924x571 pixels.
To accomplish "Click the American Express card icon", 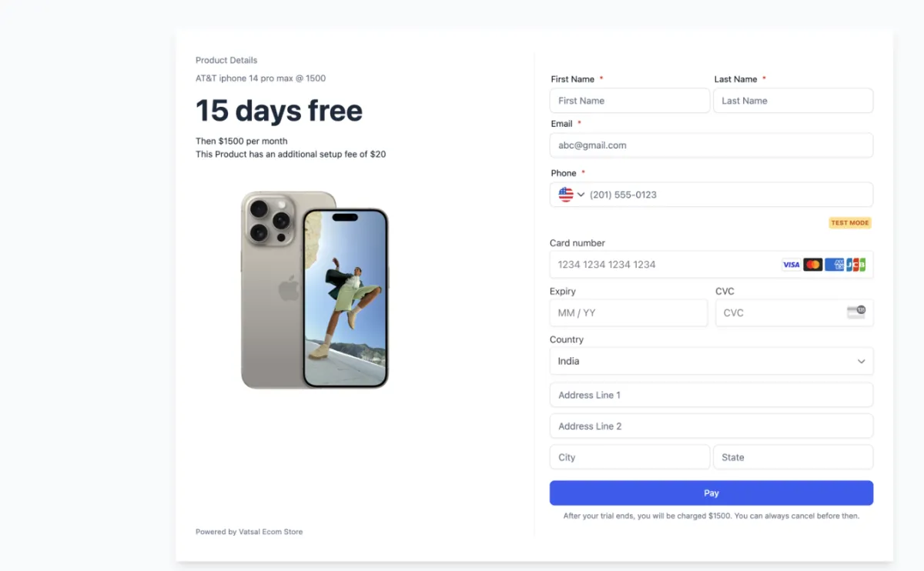I will 834,265.
